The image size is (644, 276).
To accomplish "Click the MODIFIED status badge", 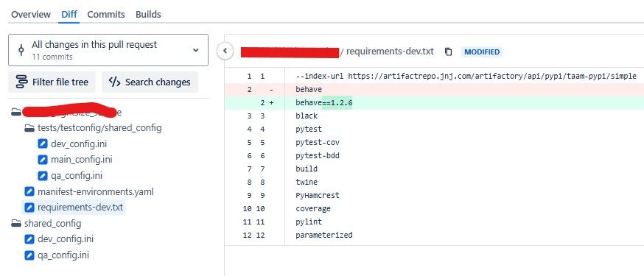I will [482, 52].
